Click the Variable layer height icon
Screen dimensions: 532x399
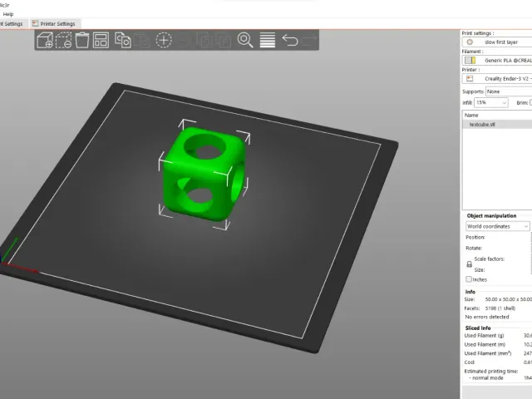[x=268, y=40]
